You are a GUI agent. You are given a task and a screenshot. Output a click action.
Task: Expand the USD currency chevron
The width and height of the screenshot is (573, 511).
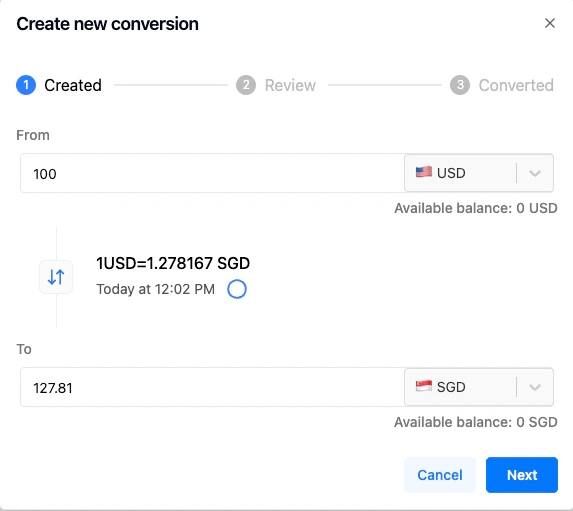[535, 173]
